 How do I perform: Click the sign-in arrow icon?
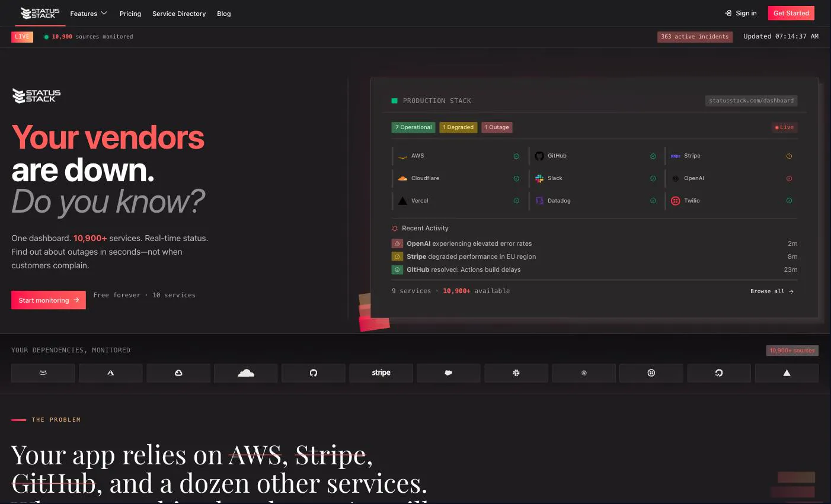(x=728, y=13)
